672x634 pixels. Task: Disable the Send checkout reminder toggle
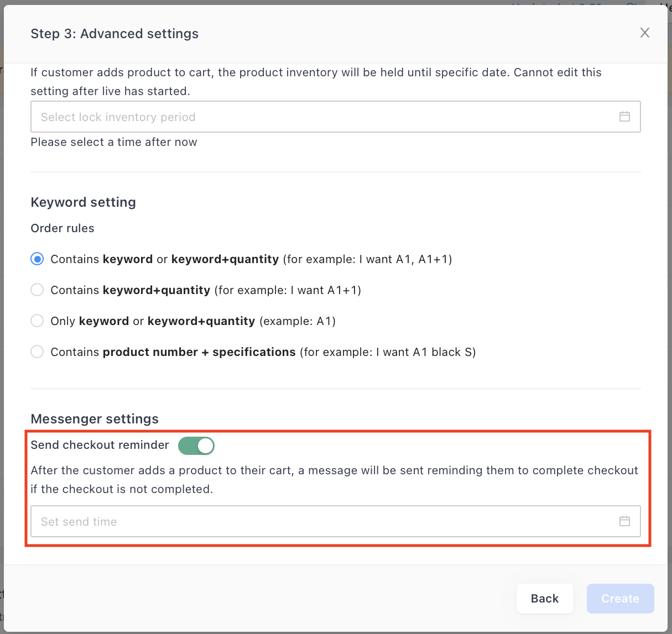coord(196,446)
